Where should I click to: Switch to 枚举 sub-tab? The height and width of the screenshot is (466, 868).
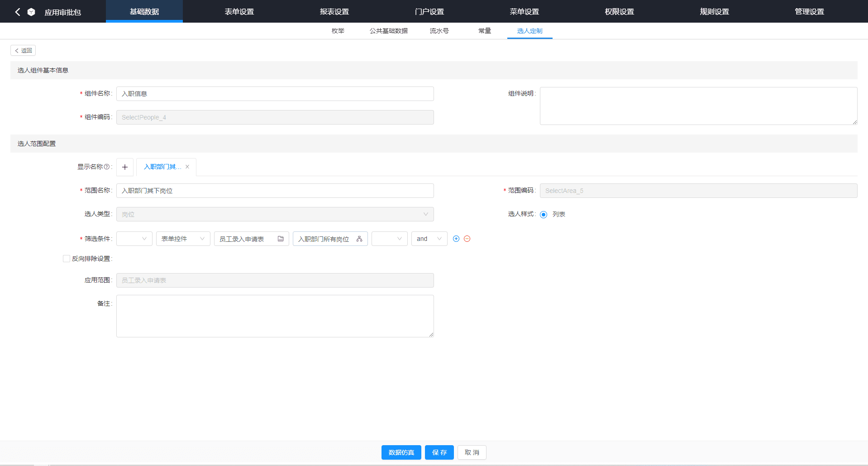click(x=338, y=31)
